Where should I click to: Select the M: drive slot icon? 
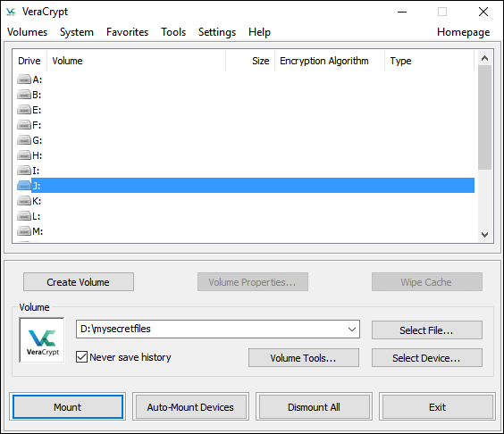click(24, 231)
